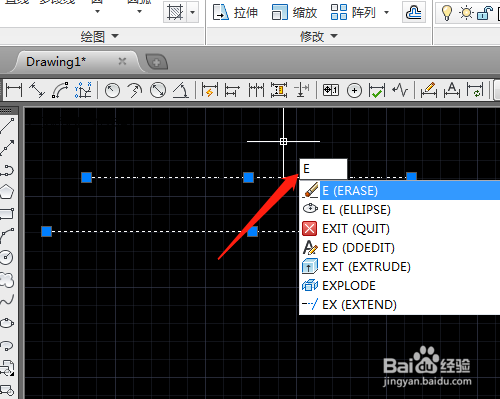Toggle the layer sun freeze icon

click(466, 13)
